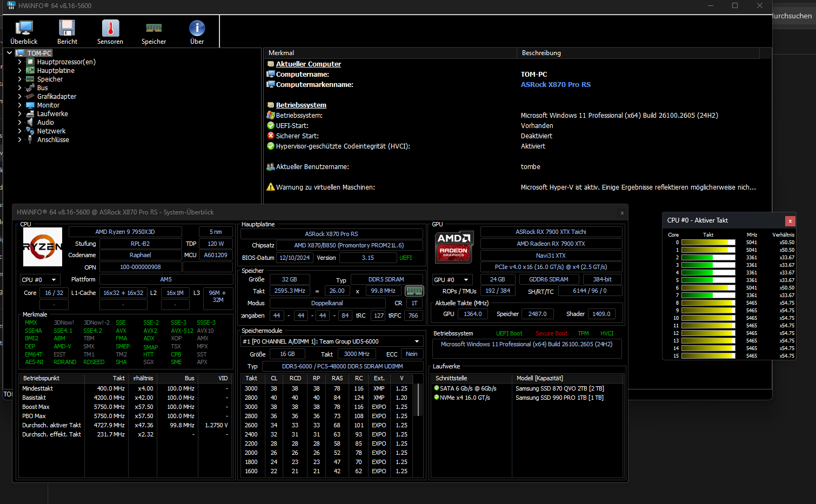Click the green check icon at UEFI-Start

[x=271, y=125]
